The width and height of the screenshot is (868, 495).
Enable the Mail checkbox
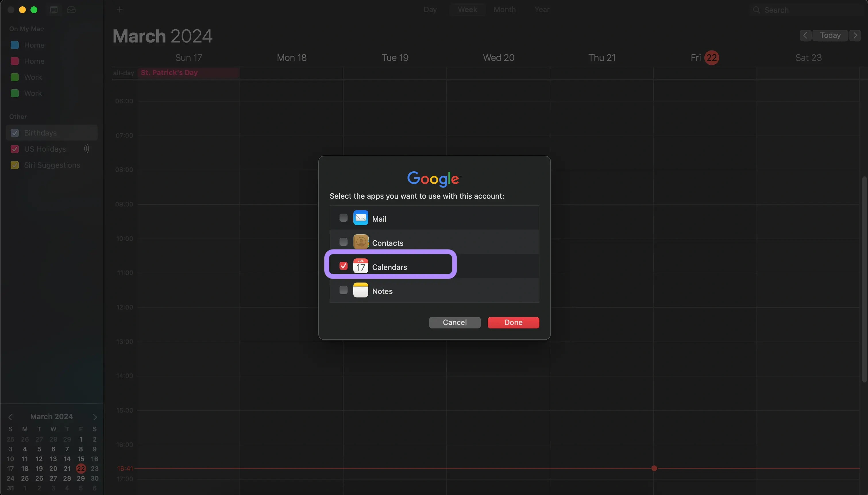[344, 217]
